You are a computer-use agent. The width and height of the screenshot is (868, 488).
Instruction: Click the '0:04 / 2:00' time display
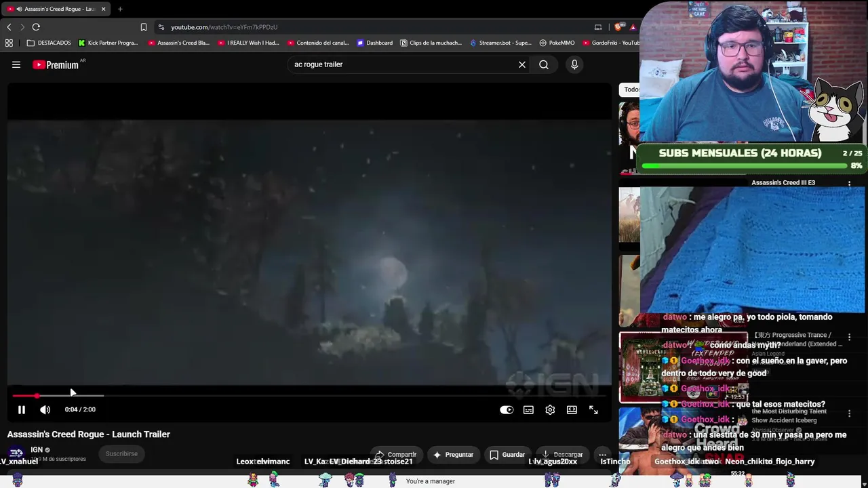tap(80, 409)
